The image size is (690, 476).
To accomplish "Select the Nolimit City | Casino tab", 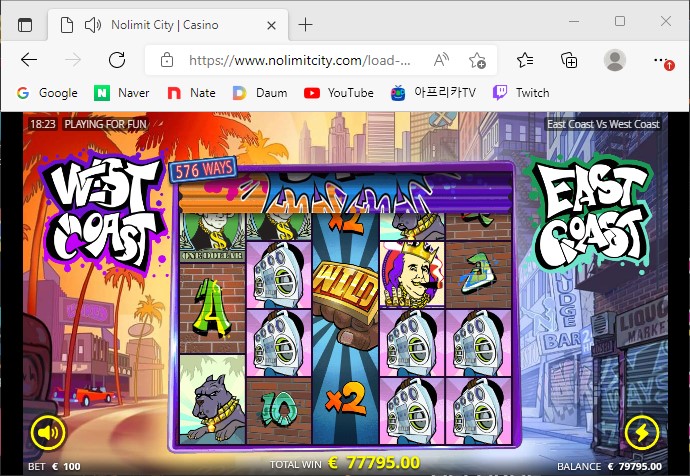I will point(167,25).
